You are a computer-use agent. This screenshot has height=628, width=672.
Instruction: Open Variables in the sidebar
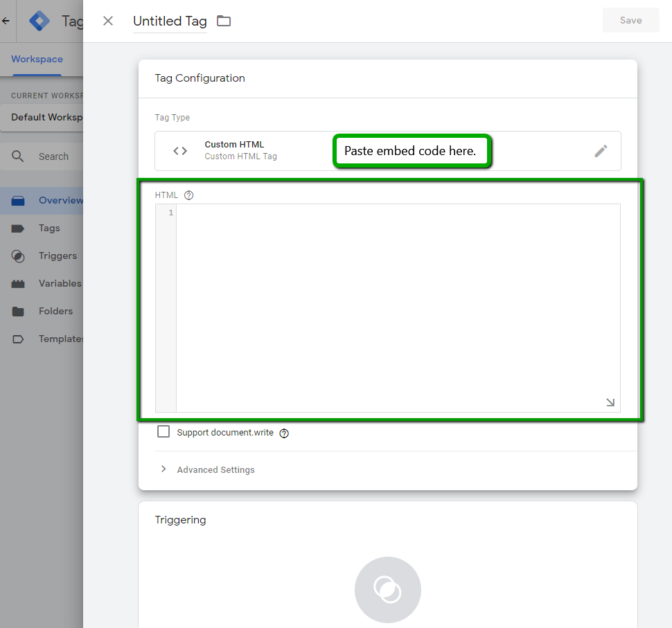[59, 283]
